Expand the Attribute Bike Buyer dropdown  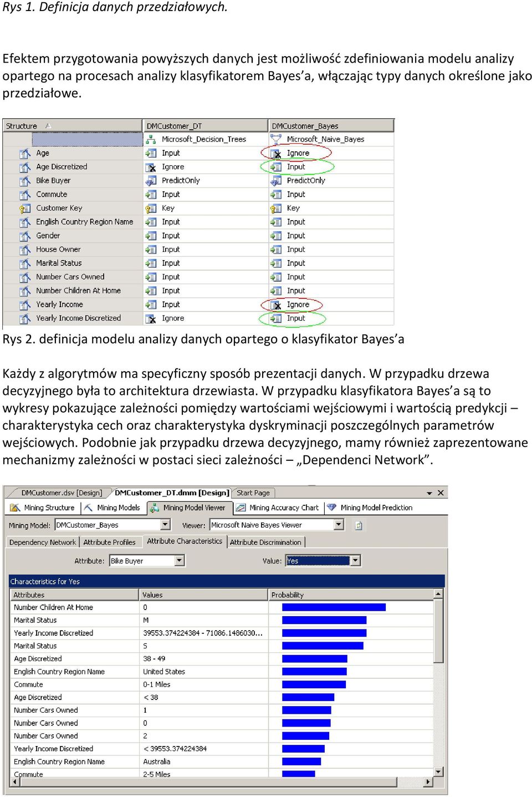tap(179, 561)
